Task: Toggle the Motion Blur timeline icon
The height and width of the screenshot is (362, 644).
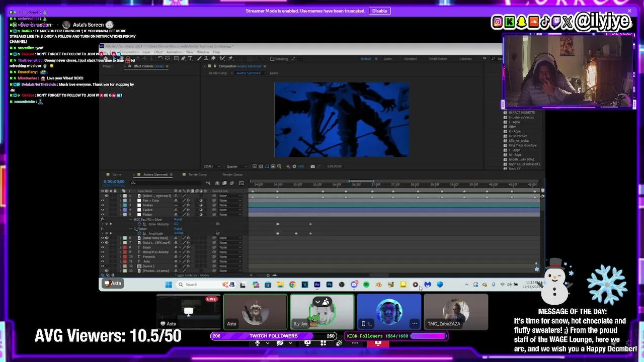Action: coord(232,183)
